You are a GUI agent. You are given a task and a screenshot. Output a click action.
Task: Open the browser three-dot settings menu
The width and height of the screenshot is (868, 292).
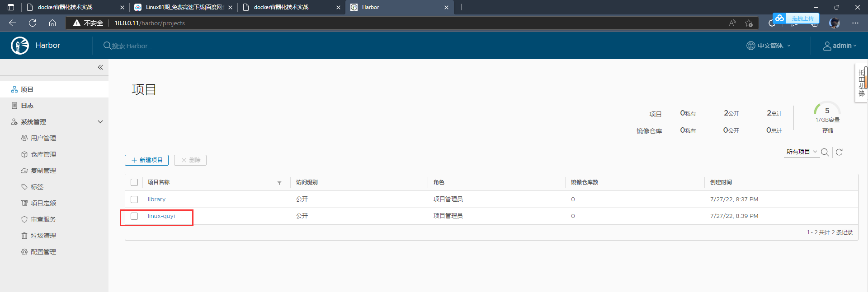pos(855,23)
